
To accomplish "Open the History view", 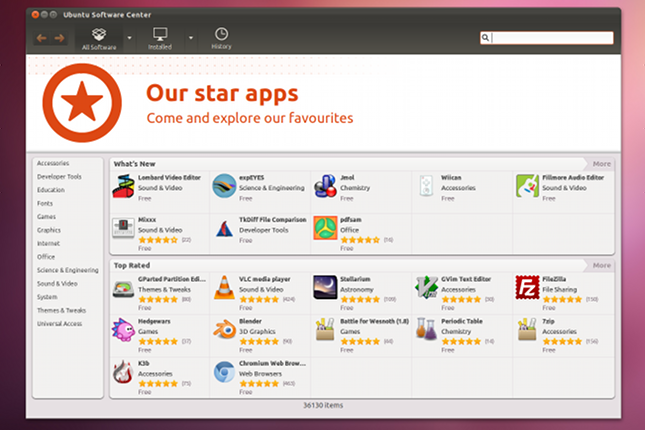I will click(221, 39).
